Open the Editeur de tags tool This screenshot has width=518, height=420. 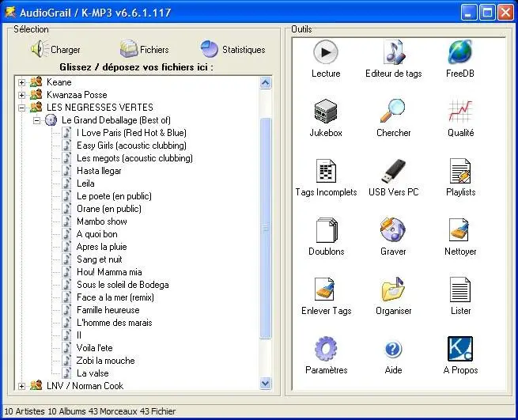click(394, 59)
